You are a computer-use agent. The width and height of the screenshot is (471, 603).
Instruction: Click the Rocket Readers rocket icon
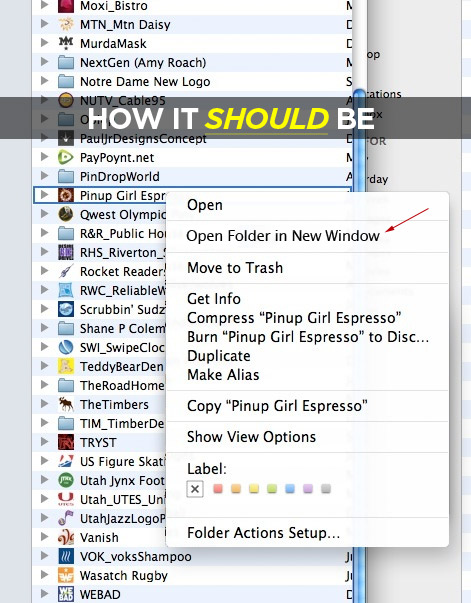coord(66,271)
